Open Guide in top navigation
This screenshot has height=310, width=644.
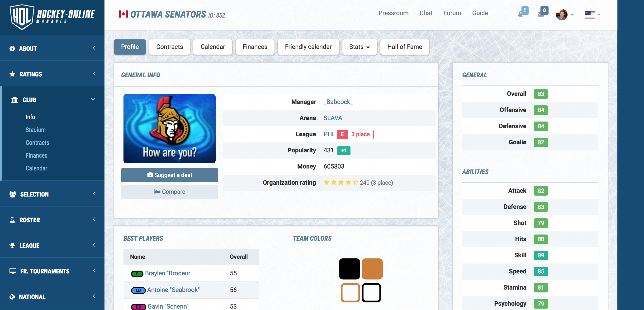[x=480, y=13]
